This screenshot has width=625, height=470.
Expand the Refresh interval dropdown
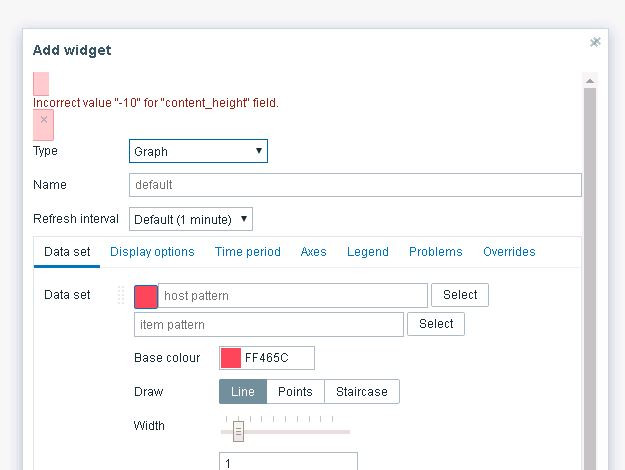pyautogui.click(x=190, y=219)
